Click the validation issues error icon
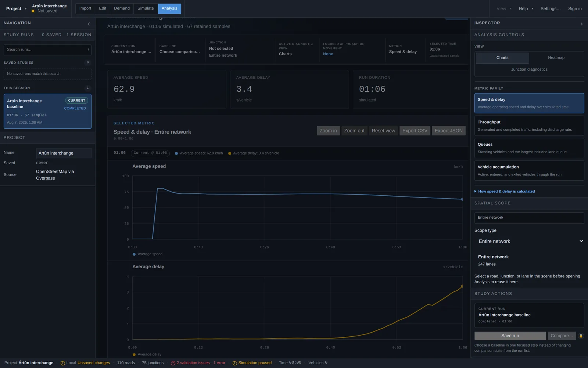 coord(173,363)
